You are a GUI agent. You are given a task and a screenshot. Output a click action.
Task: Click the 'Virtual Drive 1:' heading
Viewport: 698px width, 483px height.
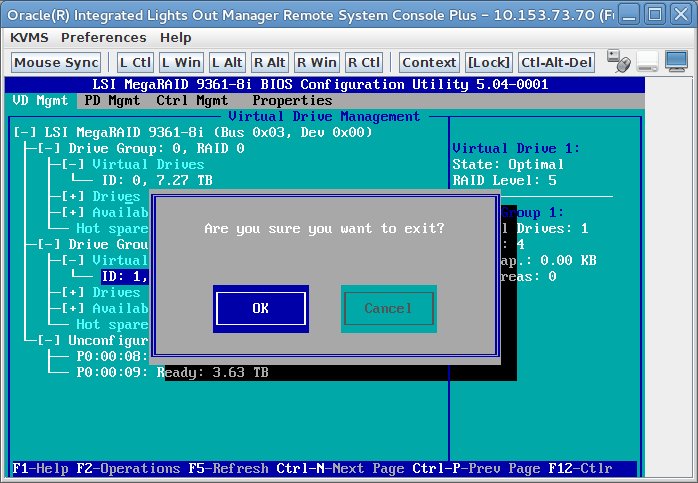point(516,148)
